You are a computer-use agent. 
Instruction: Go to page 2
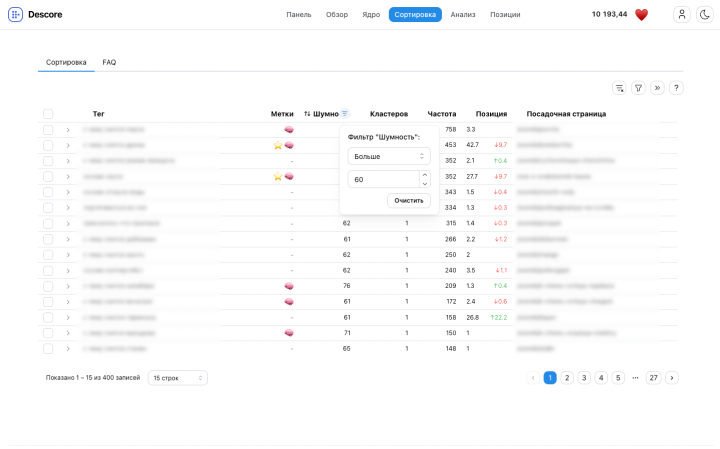(x=567, y=378)
